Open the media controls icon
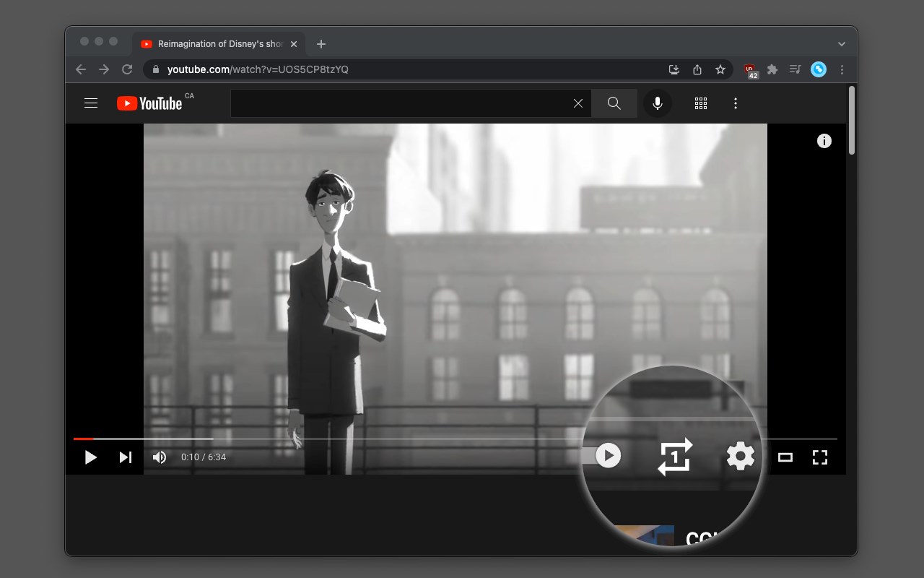The height and width of the screenshot is (578, 924). click(796, 69)
